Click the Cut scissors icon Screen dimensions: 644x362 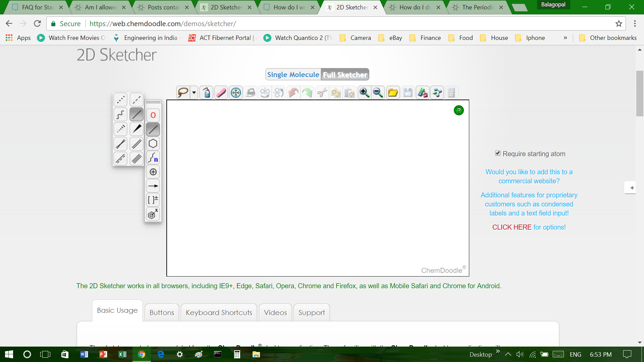coord(322,93)
